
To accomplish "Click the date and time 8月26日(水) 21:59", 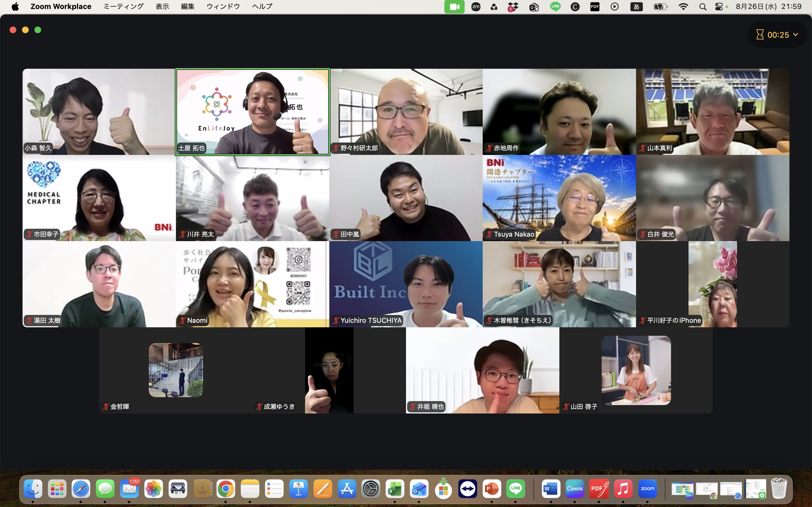I will [x=768, y=6].
